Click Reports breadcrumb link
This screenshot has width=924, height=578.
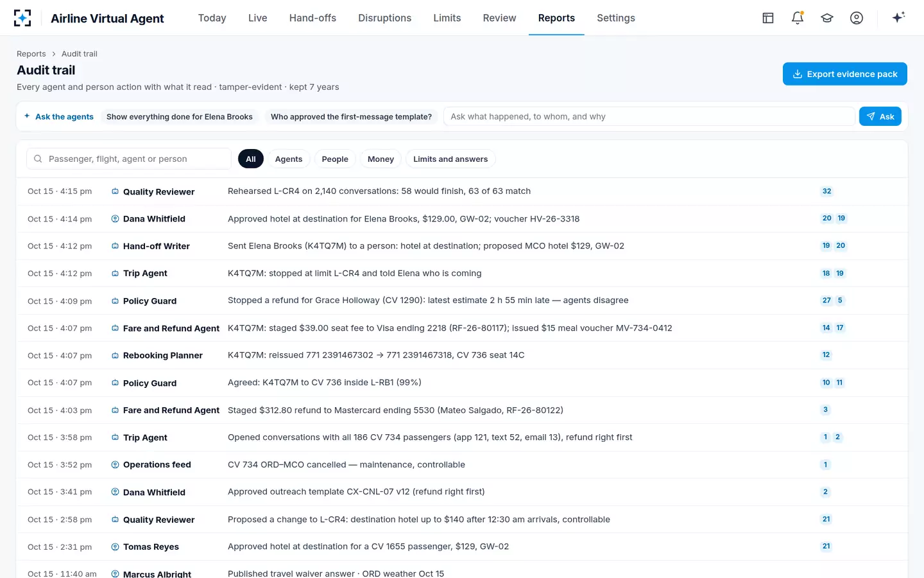click(31, 54)
